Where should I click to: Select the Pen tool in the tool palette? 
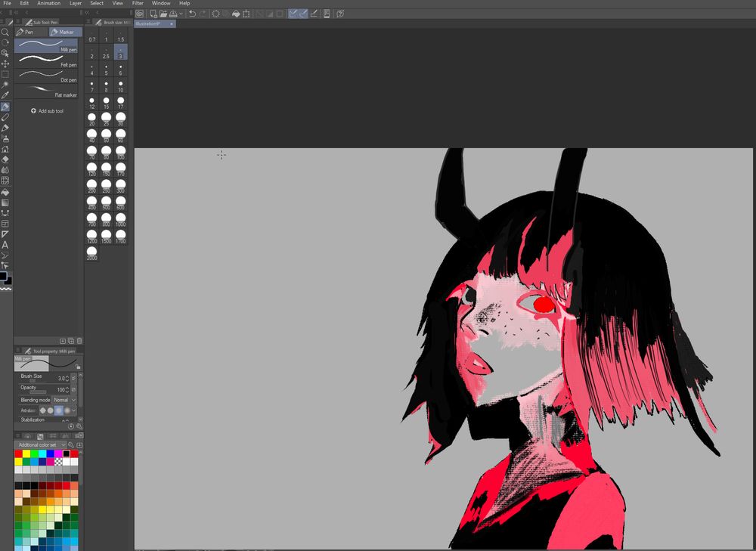coord(5,107)
